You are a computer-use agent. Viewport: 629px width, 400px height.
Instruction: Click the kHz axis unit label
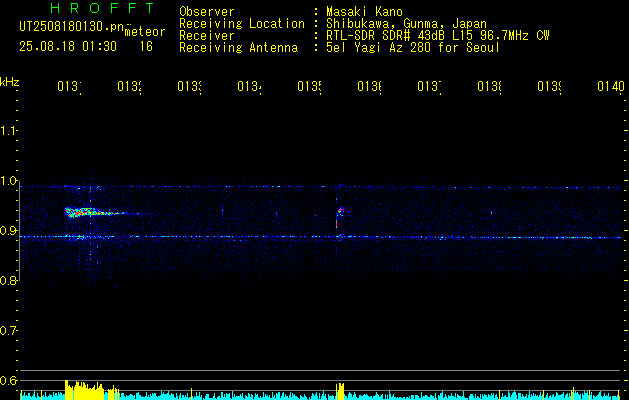tap(10, 83)
